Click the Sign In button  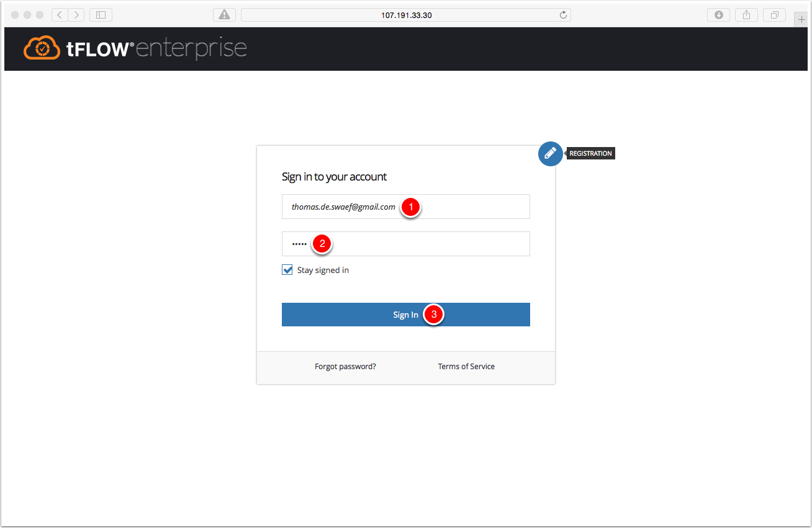pyautogui.click(x=406, y=315)
